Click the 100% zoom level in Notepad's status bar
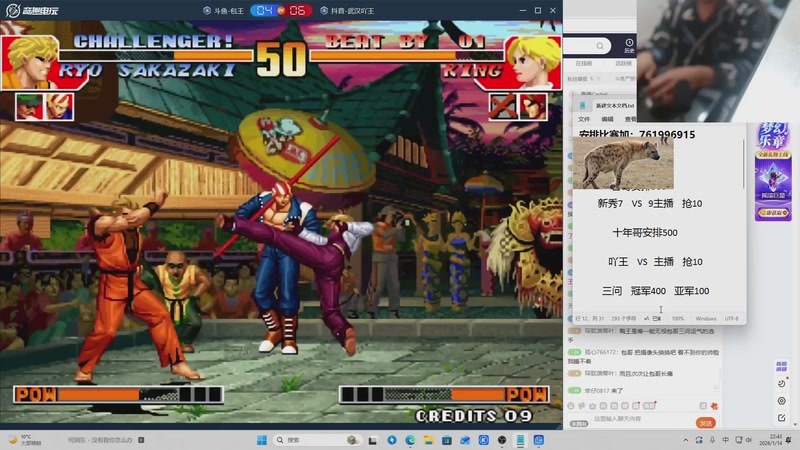Viewport: 800px width, 450px height. tap(678, 318)
